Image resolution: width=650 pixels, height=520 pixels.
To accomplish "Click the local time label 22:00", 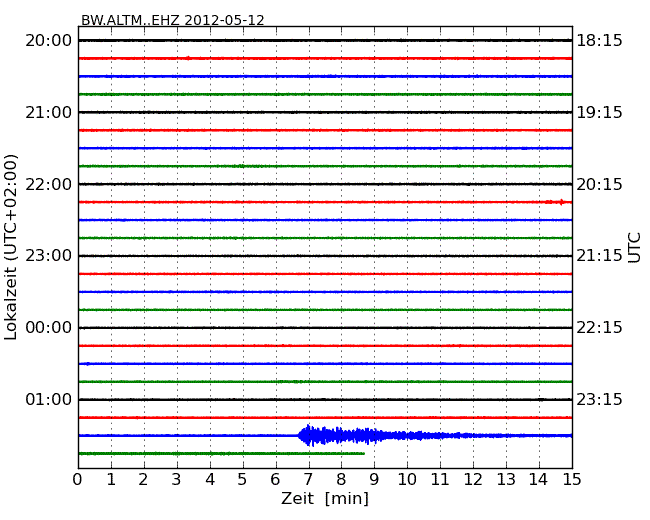I will click(x=49, y=184).
